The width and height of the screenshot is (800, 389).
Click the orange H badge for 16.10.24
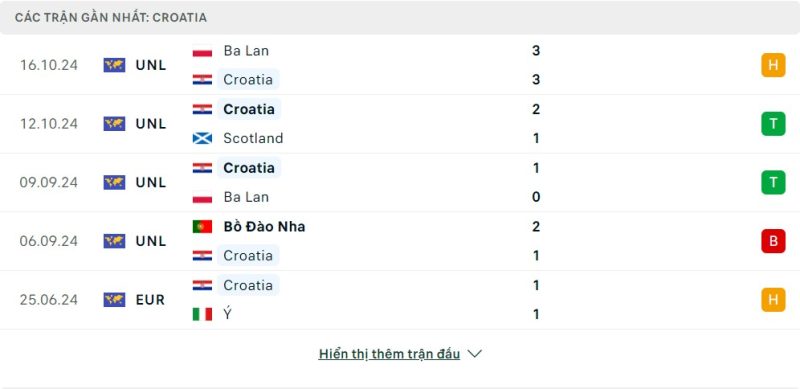click(x=773, y=65)
